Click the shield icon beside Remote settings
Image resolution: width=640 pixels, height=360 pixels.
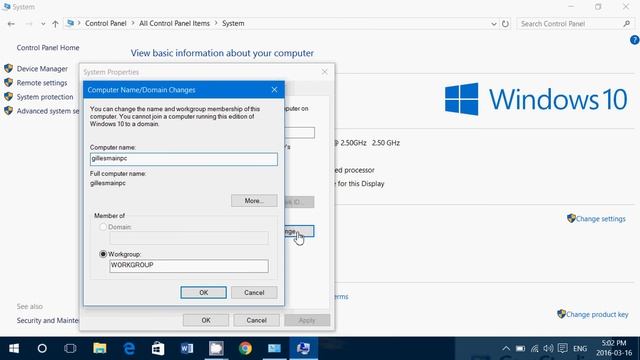pyautogui.click(x=9, y=82)
